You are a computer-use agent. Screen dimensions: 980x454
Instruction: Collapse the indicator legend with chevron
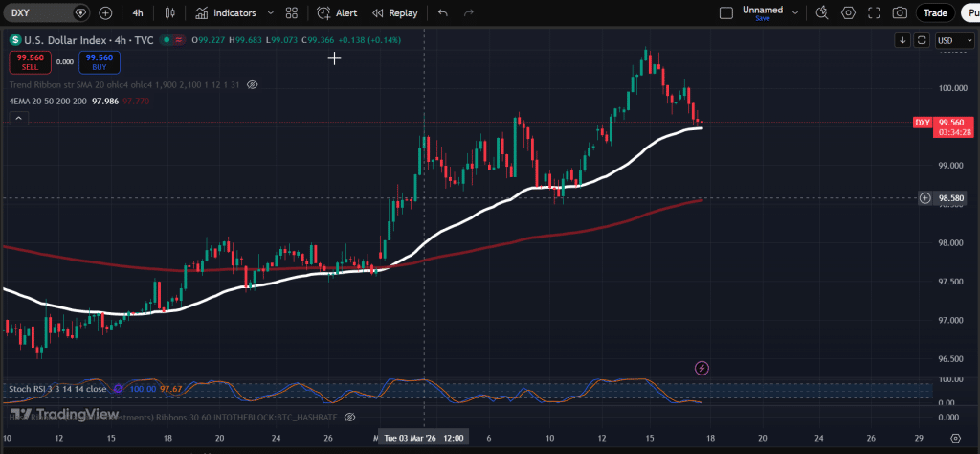(x=17, y=118)
